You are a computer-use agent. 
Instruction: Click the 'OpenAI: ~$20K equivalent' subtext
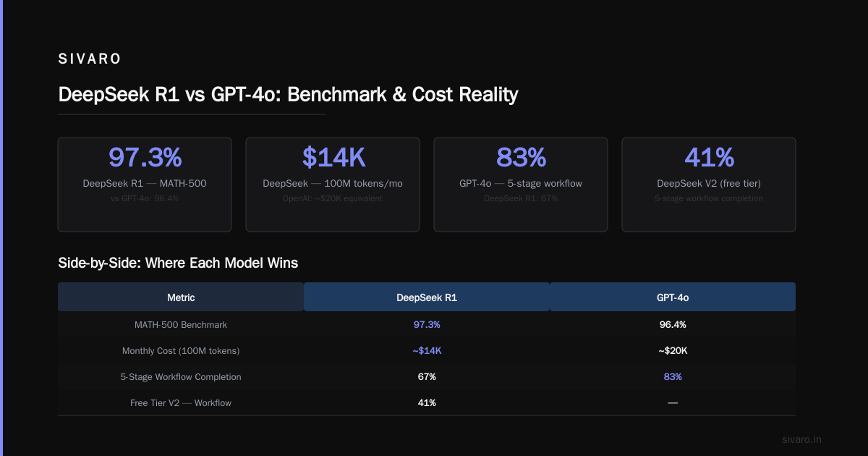(x=333, y=198)
